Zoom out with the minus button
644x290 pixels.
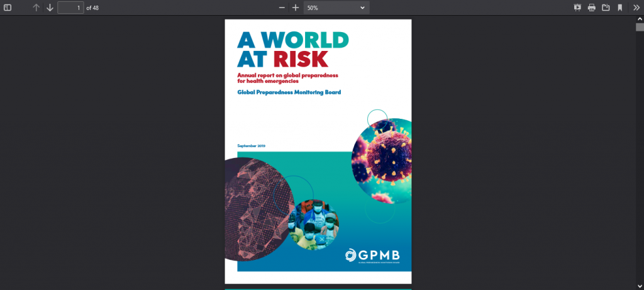pyautogui.click(x=282, y=8)
